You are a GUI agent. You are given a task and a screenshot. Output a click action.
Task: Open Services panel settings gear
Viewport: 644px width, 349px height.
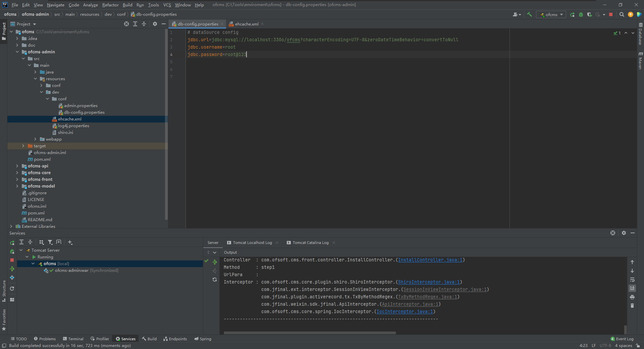pos(624,233)
